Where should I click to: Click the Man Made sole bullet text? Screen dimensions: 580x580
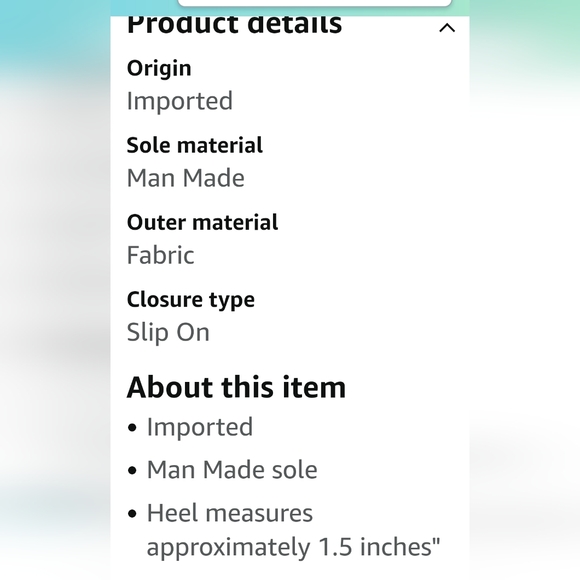(x=232, y=470)
